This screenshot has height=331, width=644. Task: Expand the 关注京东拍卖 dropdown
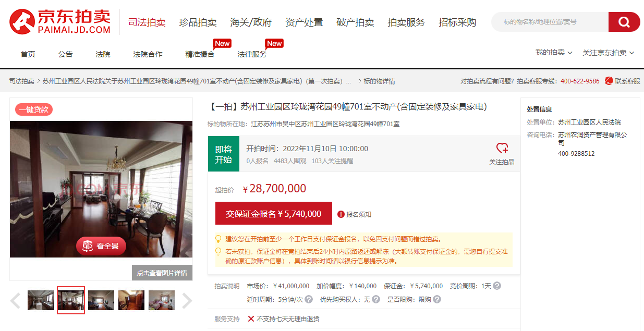(x=608, y=53)
